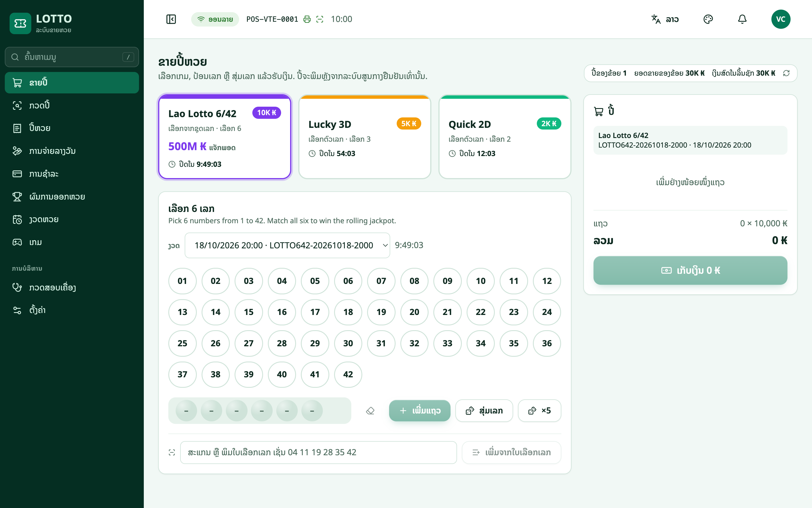Click the refresh icon in the shift summary bar
This screenshot has height=508, width=812.
[786, 73]
